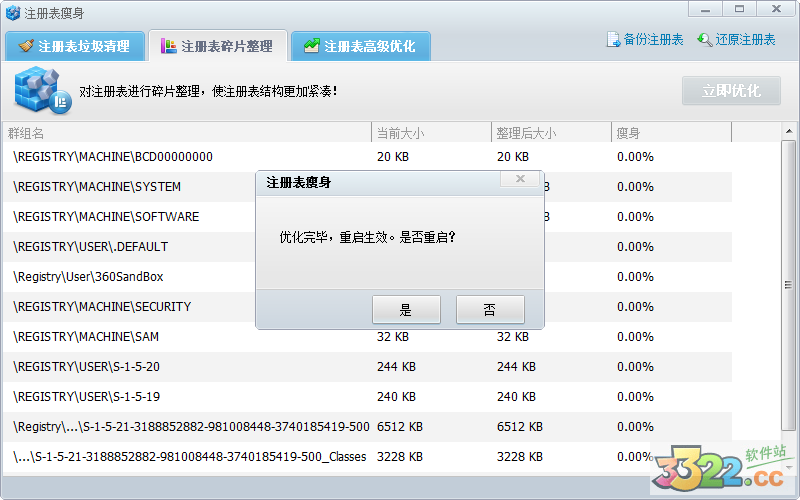Sort by 瘦身 column header
Screen dimensions: 800x500
click(671, 133)
